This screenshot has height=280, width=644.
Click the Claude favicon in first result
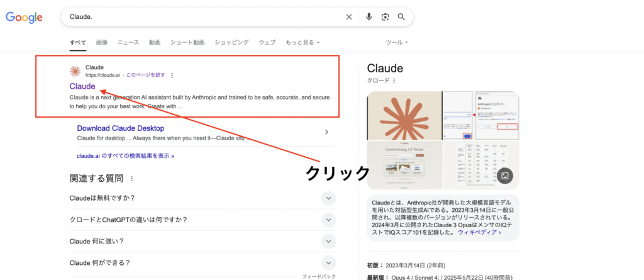(75, 71)
